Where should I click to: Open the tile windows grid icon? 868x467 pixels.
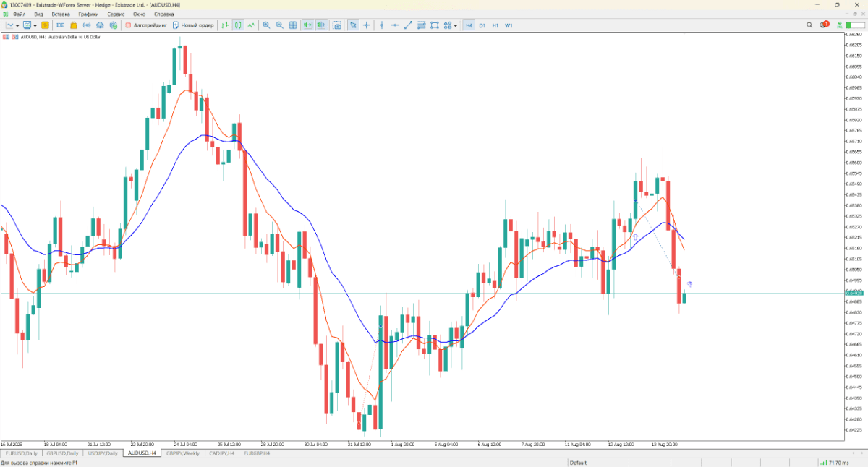pyautogui.click(x=293, y=25)
